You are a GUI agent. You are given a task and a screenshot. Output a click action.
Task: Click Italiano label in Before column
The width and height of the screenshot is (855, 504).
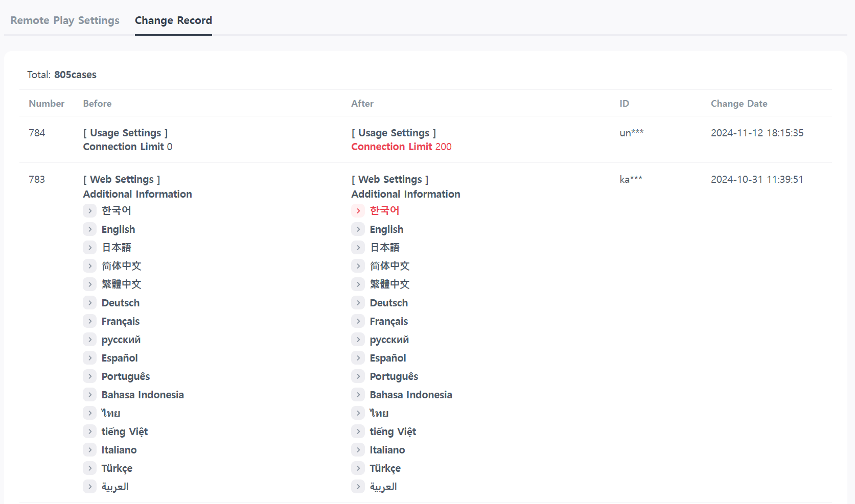click(119, 450)
